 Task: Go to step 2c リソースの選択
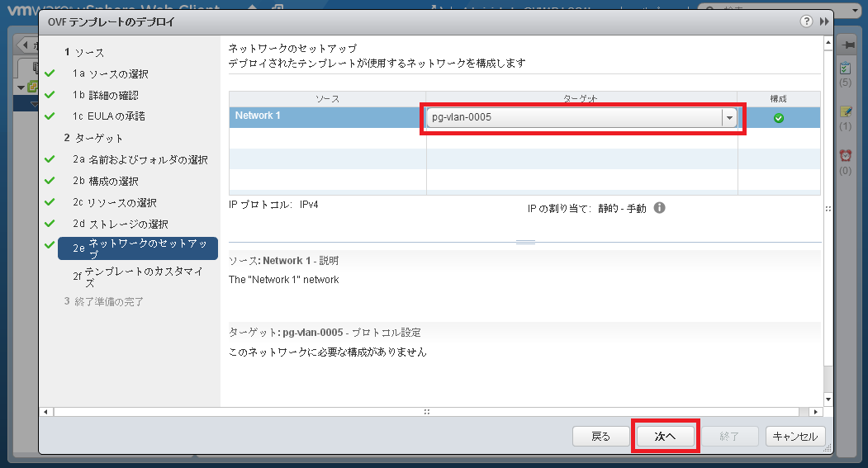point(115,202)
